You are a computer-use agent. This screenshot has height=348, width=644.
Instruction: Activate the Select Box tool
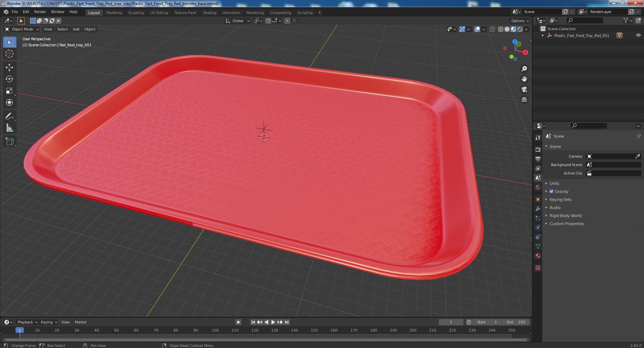9,42
